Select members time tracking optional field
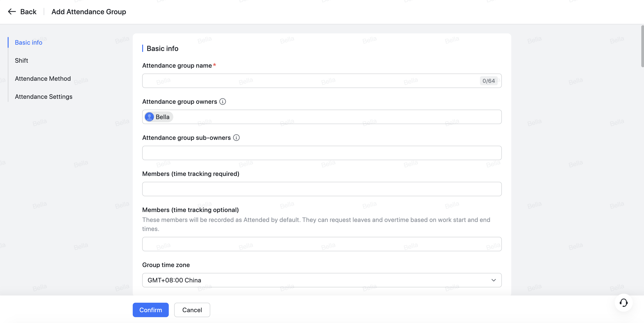This screenshot has height=323, width=644. coord(322,244)
